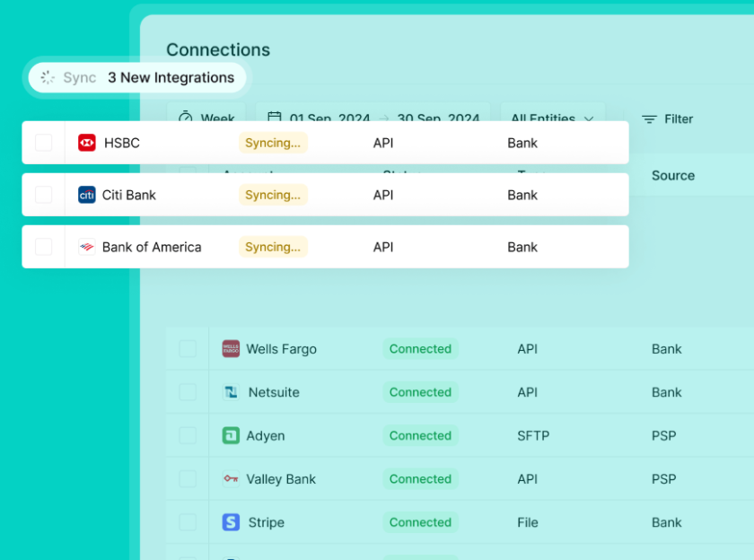Click Bank source in Citi Bank row

point(522,195)
